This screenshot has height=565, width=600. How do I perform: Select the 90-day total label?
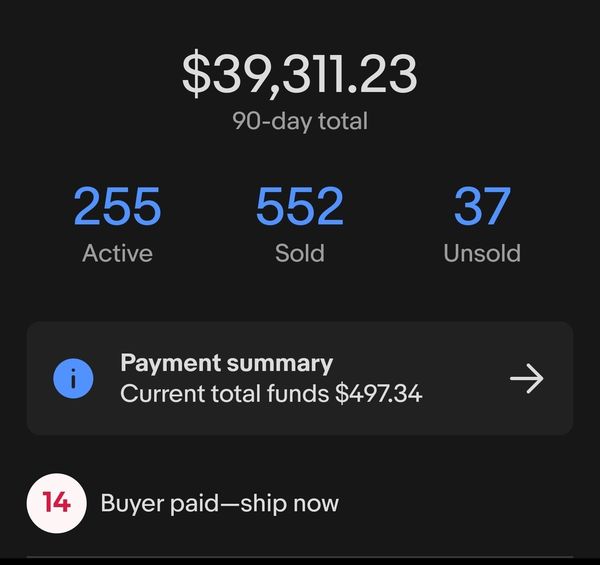(299, 121)
